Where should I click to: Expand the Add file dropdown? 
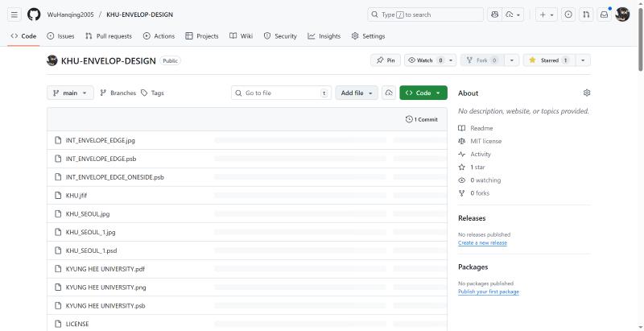point(357,93)
